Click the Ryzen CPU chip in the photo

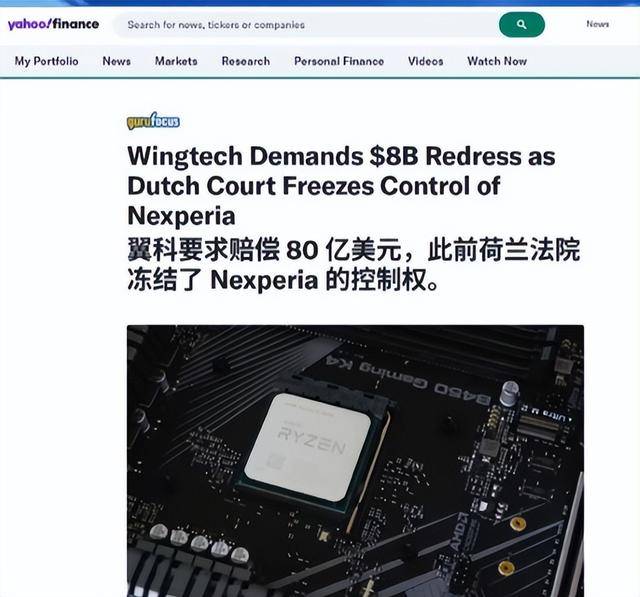pos(309,446)
